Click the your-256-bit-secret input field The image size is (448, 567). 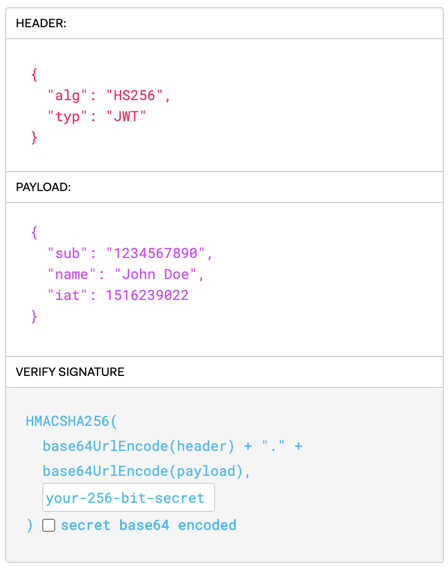128,498
